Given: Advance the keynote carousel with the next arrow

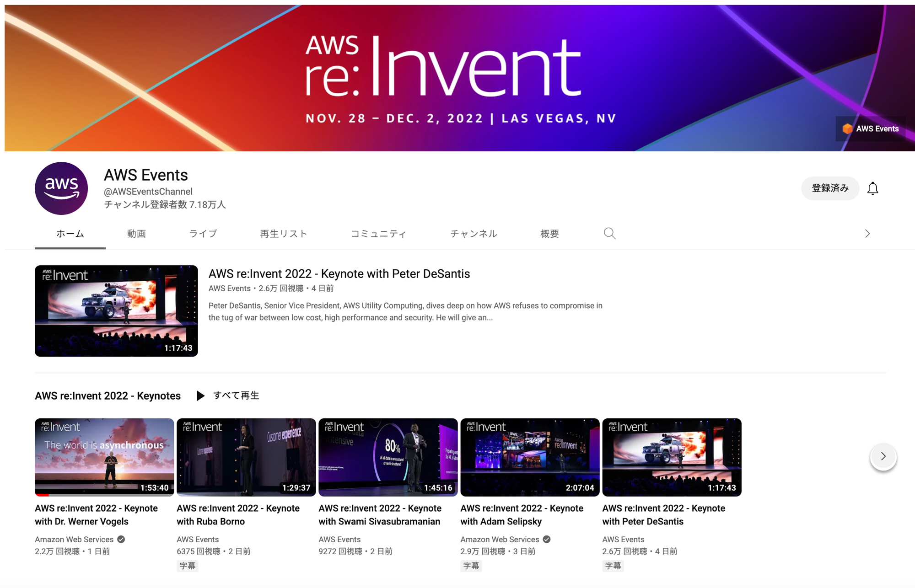Looking at the screenshot, I should pos(883,456).
